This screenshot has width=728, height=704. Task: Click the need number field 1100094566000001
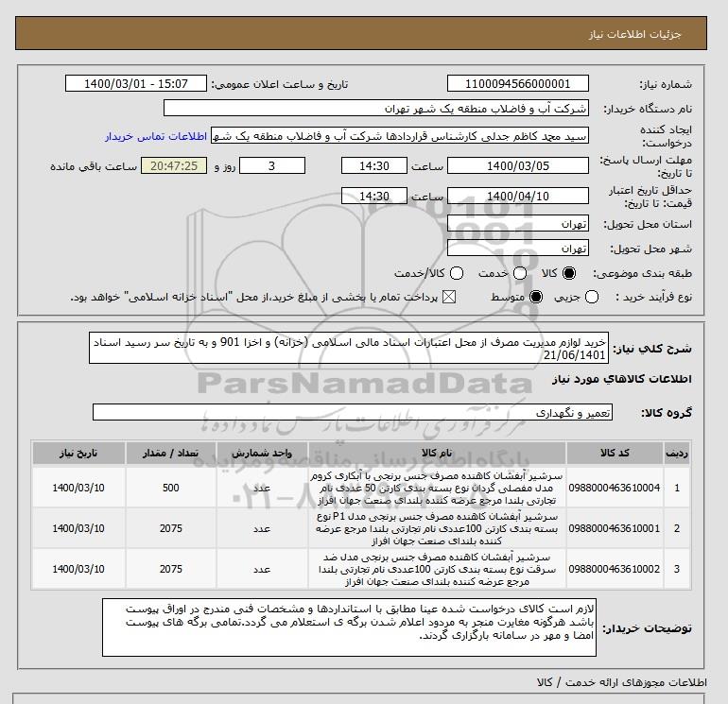(x=518, y=84)
